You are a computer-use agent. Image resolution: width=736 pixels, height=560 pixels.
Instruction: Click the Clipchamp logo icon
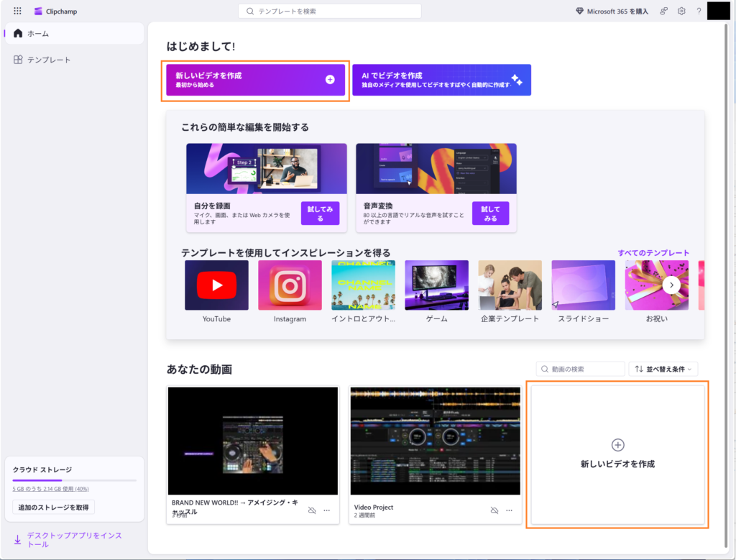pos(38,11)
